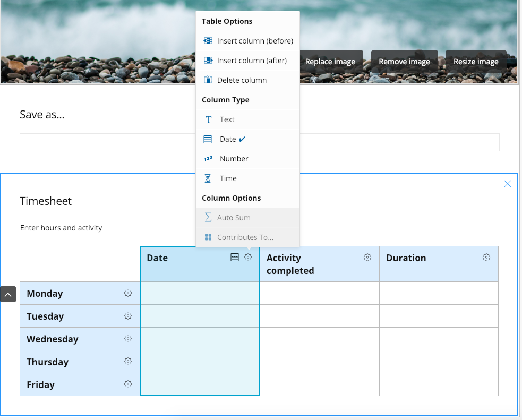Image resolution: width=522 pixels, height=420 pixels.
Task: Open gear settings for Duration column
Action: (x=486, y=258)
